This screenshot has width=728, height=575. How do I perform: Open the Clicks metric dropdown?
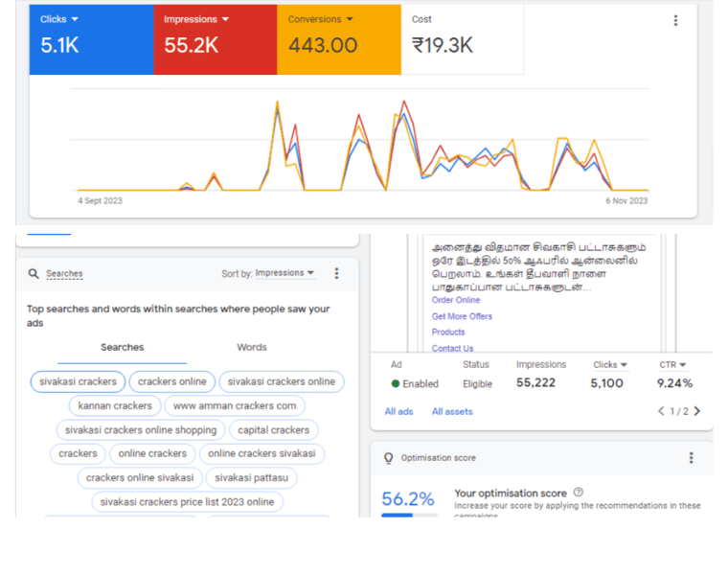(x=75, y=19)
